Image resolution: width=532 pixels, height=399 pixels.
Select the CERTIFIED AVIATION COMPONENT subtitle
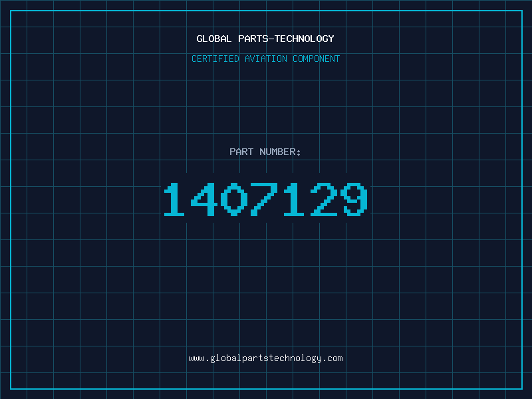tap(265, 59)
